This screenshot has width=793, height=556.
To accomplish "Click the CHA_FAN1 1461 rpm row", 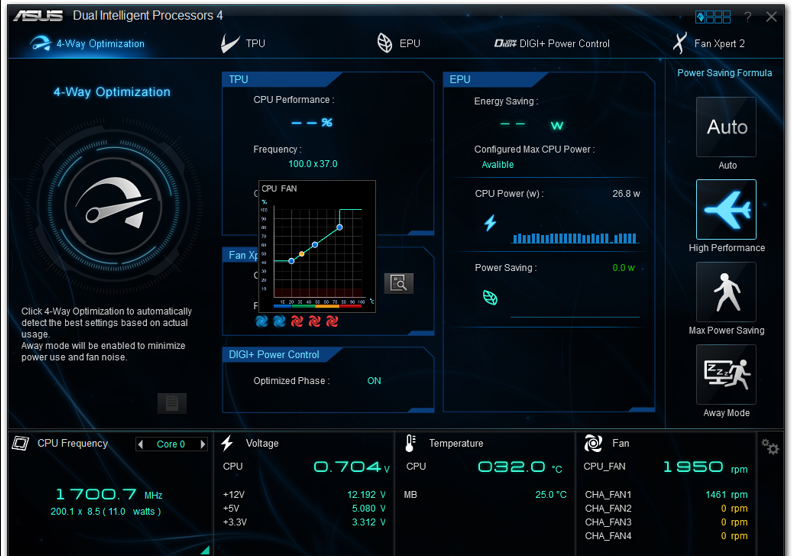I will (666, 494).
